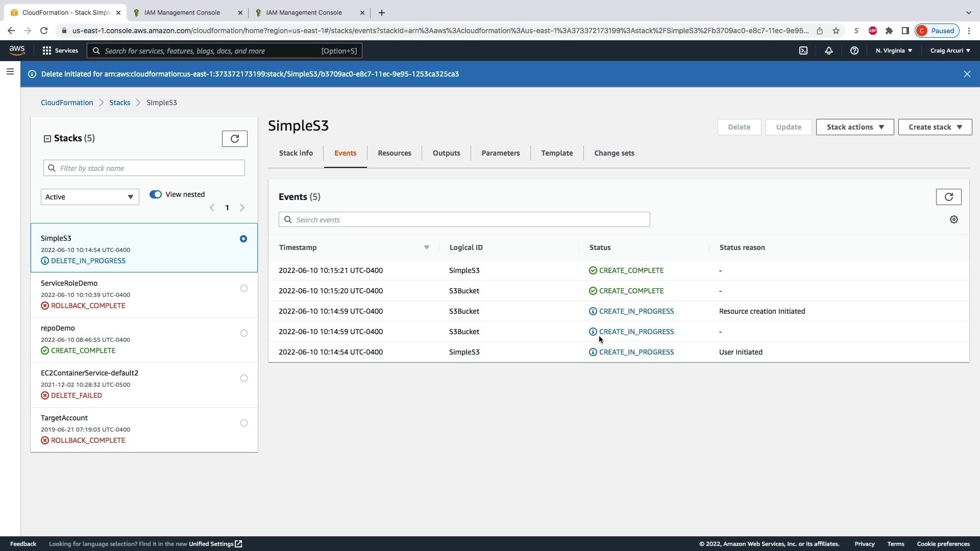Dismiss the delete initiated banner

click(967, 74)
